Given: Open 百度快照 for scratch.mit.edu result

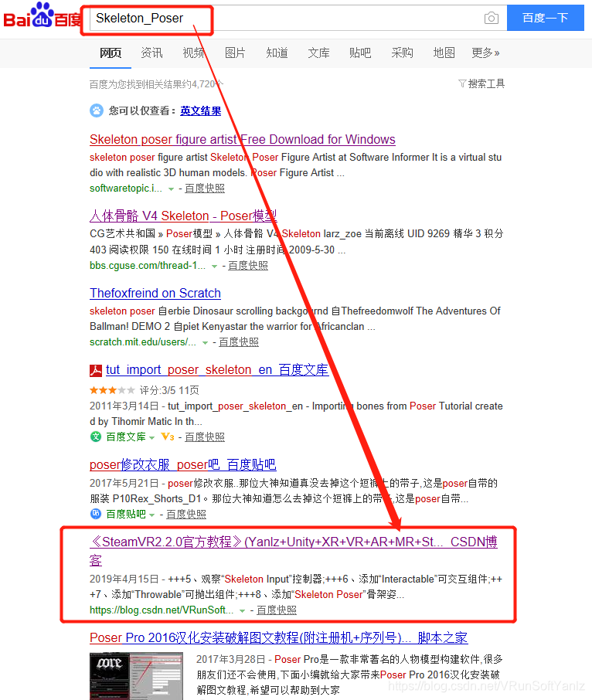Looking at the screenshot, I should point(239,342).
